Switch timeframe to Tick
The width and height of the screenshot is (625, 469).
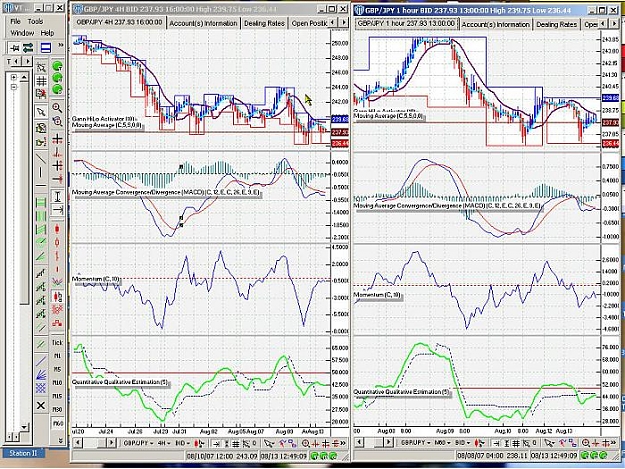tap(57, 342)
